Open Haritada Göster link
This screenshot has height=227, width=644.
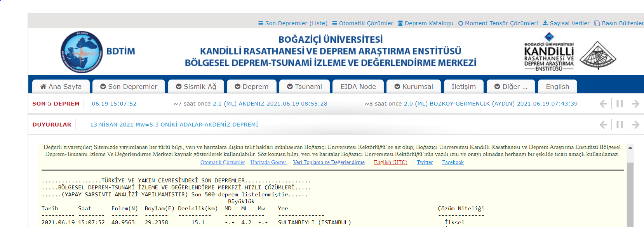pos(268,163)
